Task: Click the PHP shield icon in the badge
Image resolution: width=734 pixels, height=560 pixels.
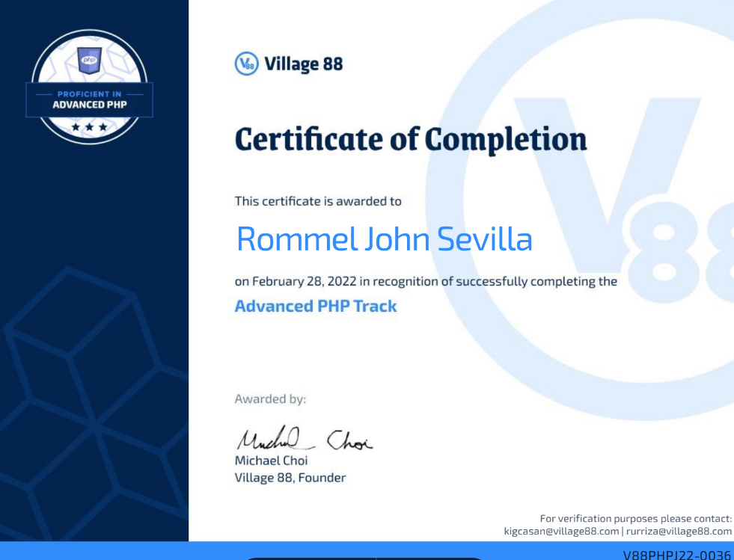Action: pyautogui.click(x=89, y=61)
